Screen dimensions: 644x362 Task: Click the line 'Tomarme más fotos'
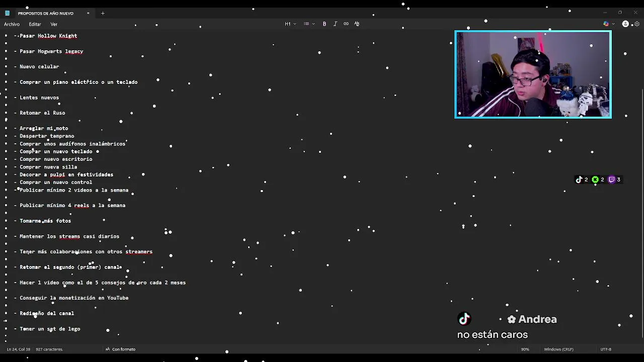[45, 221]
